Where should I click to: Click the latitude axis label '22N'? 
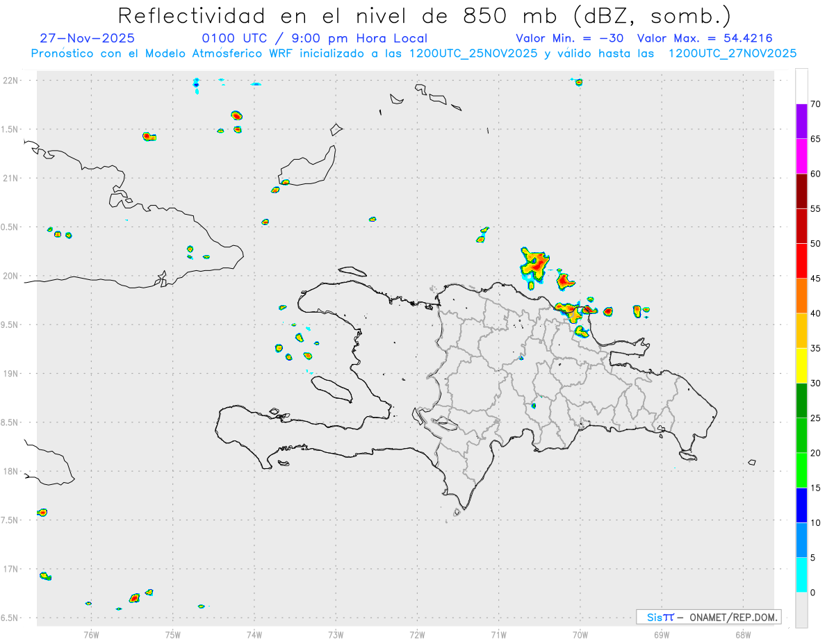coord(11,80)
